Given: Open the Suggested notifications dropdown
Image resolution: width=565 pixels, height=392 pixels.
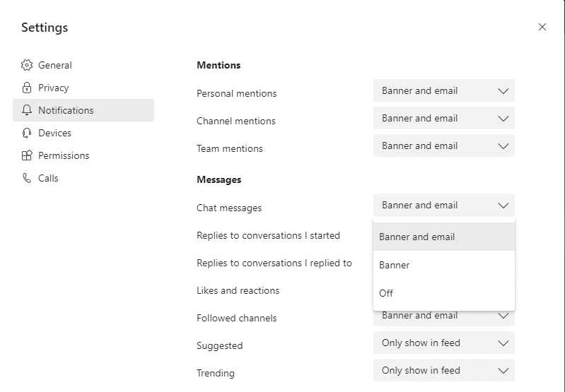Looking at the screenshot, I should (443, 343).
